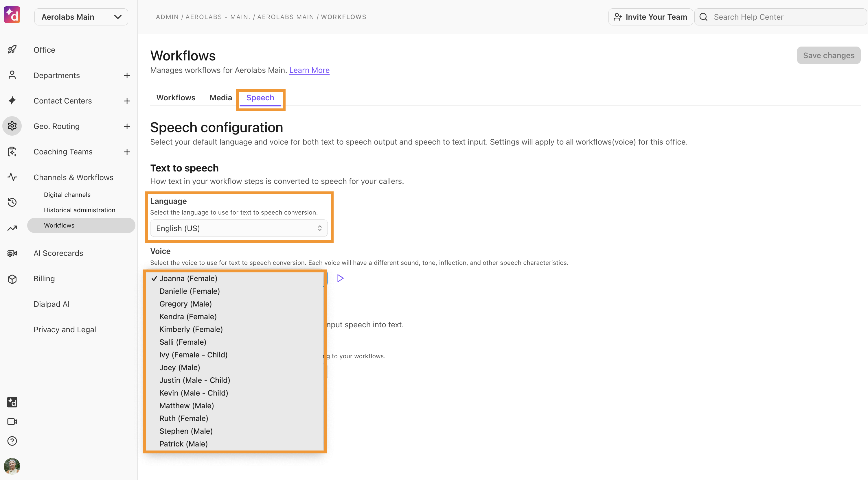Choose Kevin (Male - Child) voice
The width and height of the screenshot is (868, 480).
(235, 393)
